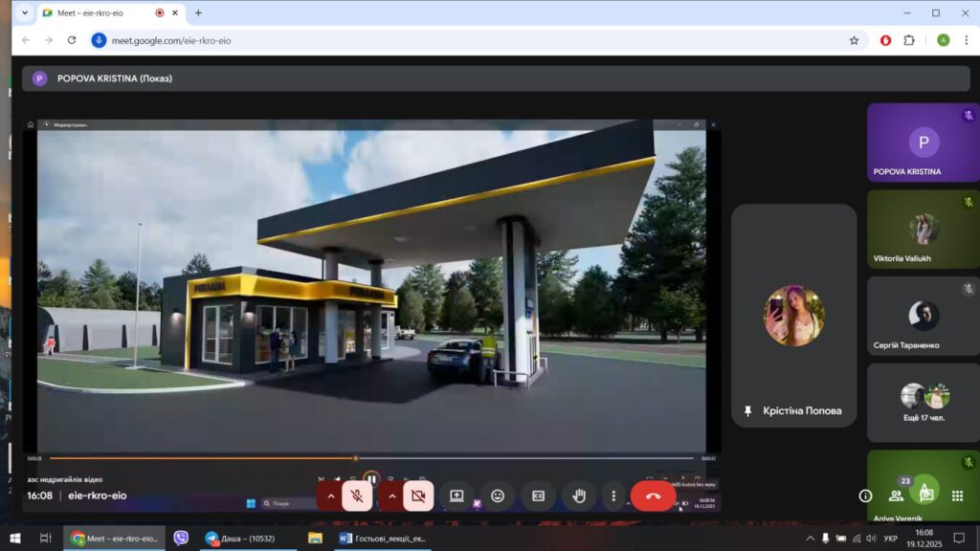Toggle the disabled camera button
This screenshot has width=980, height=551.
pyautogui.click(x=418, y=496)
